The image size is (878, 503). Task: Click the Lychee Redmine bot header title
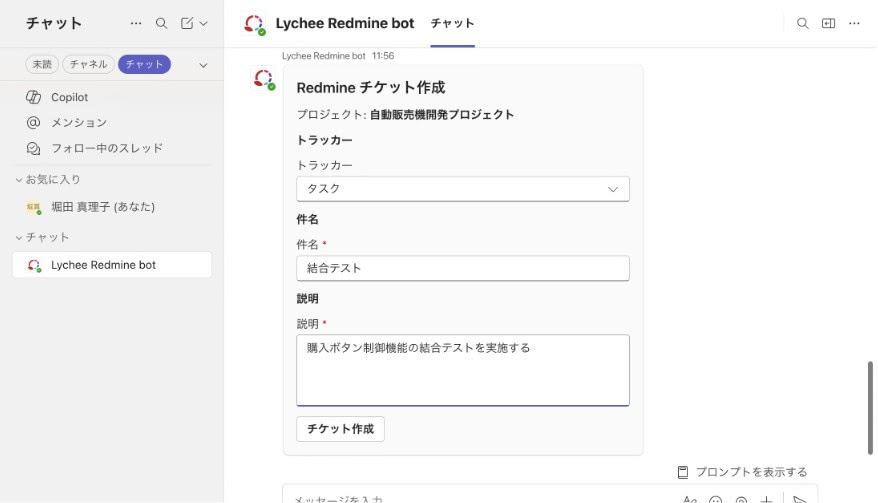[x=344, y=23]
